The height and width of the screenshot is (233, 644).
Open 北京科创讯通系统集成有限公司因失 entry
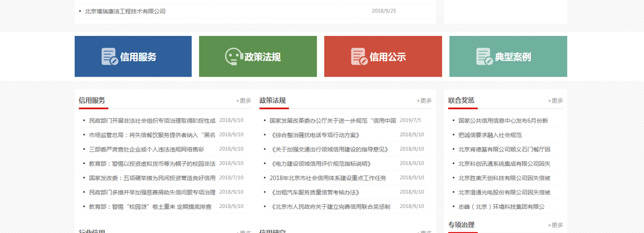pos(504,163)
